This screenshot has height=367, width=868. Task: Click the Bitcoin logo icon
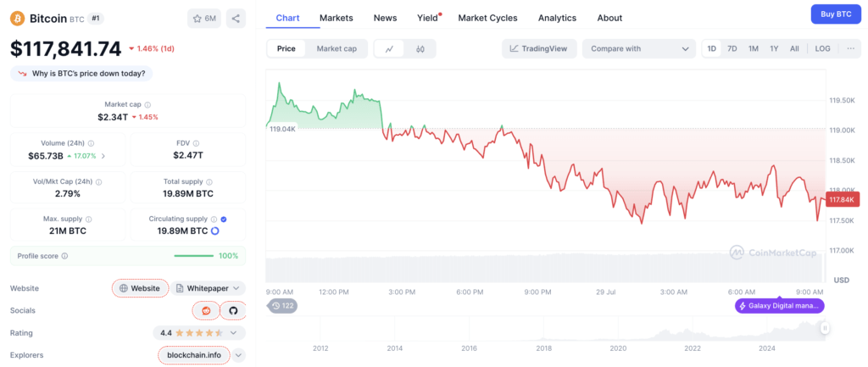(x=17, y=19)
